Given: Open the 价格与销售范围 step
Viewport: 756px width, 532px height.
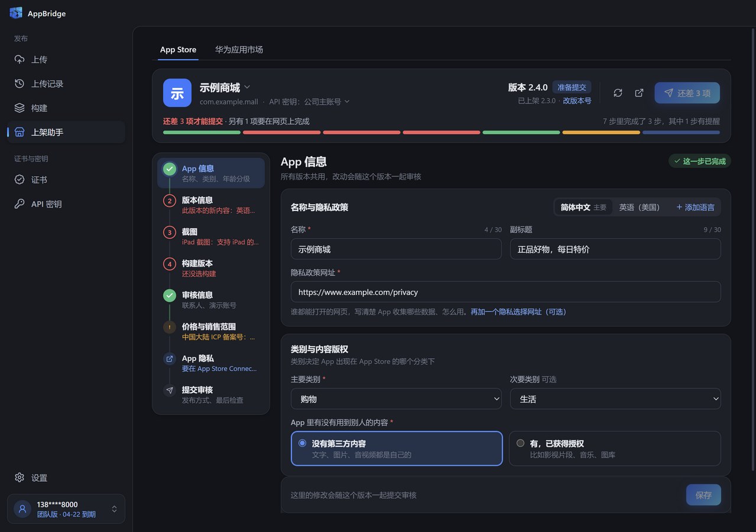Looking at the screenshot, I should coord(211,331).
